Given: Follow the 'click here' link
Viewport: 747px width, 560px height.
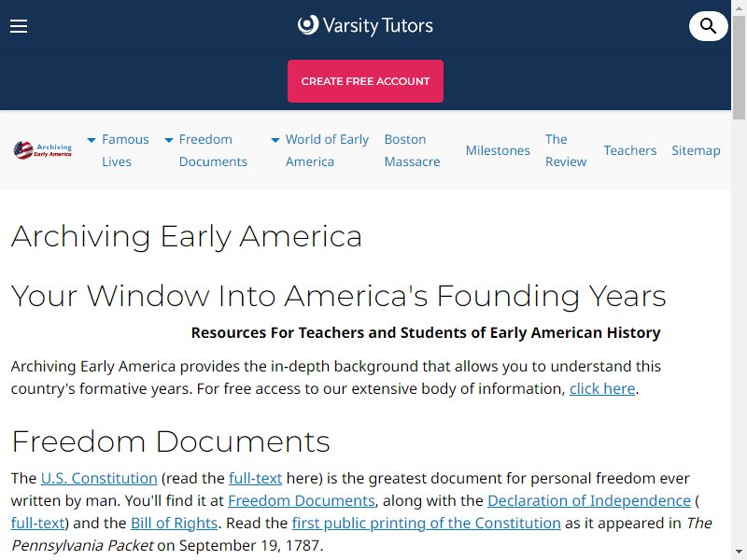Looking at the screenshot, I should pyautogui.click(x=602, y=388).
